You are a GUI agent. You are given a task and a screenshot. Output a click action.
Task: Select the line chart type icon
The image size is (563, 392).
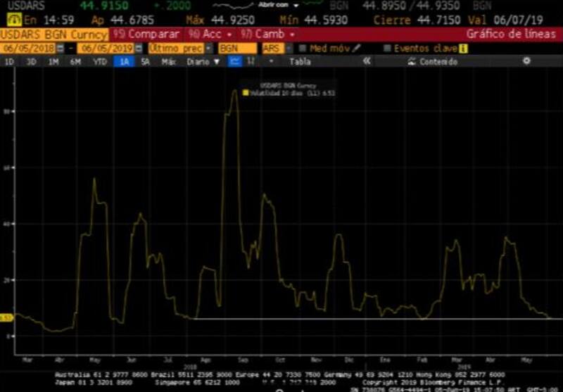click(x=234, y=62)
